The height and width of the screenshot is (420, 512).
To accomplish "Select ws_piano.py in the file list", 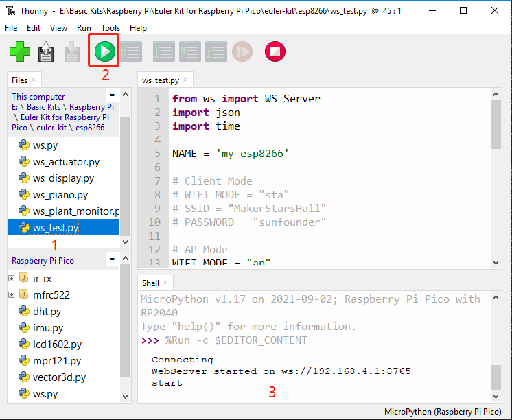I will [60, 195].
